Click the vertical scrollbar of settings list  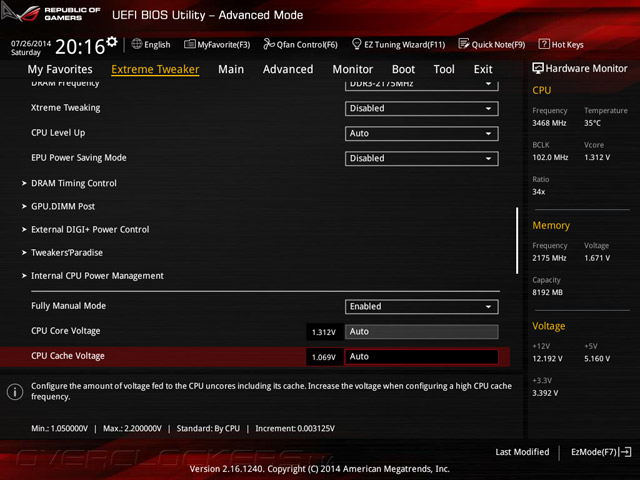[517, 241]
